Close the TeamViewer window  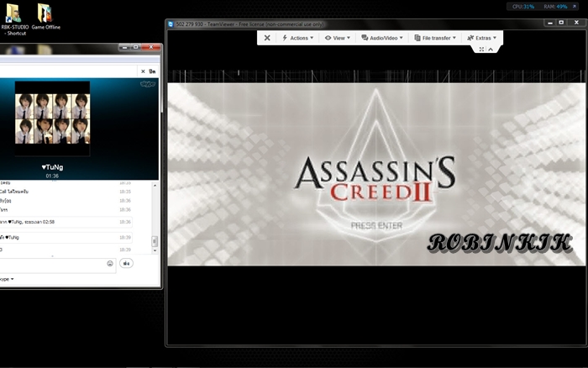click(x=577, y=23)
